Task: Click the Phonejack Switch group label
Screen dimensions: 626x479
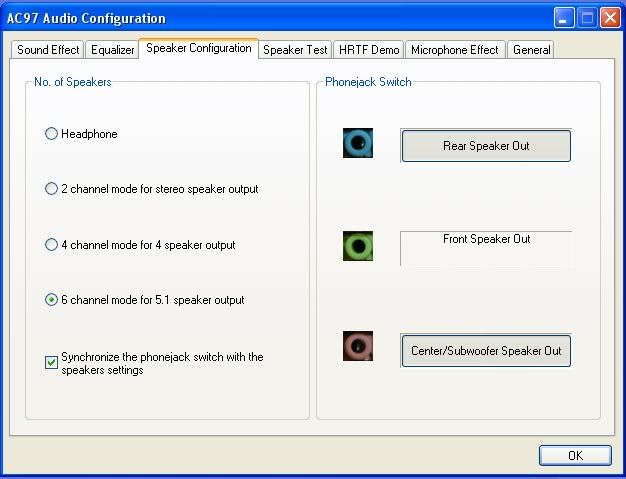Action: click(368, 82)
